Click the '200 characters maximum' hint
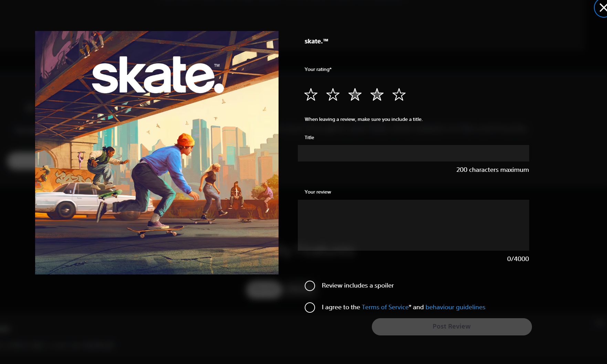 coord(492,170)
